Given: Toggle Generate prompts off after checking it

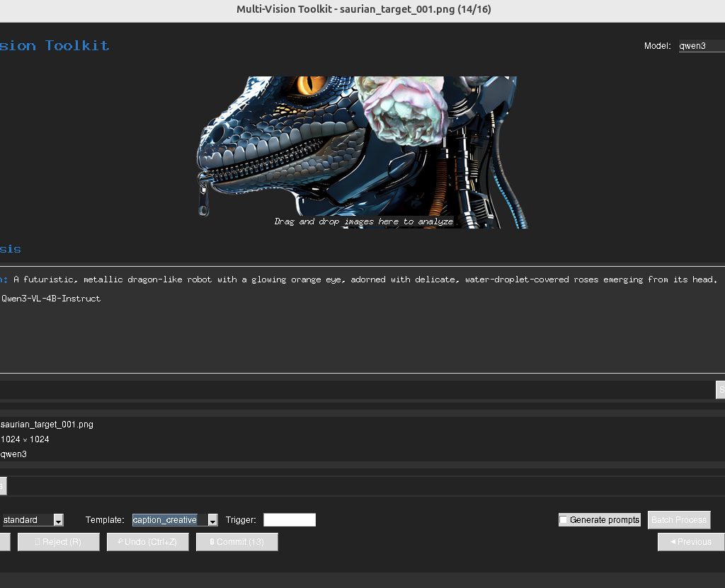Looking at the screenshot, I should (564, 519).
